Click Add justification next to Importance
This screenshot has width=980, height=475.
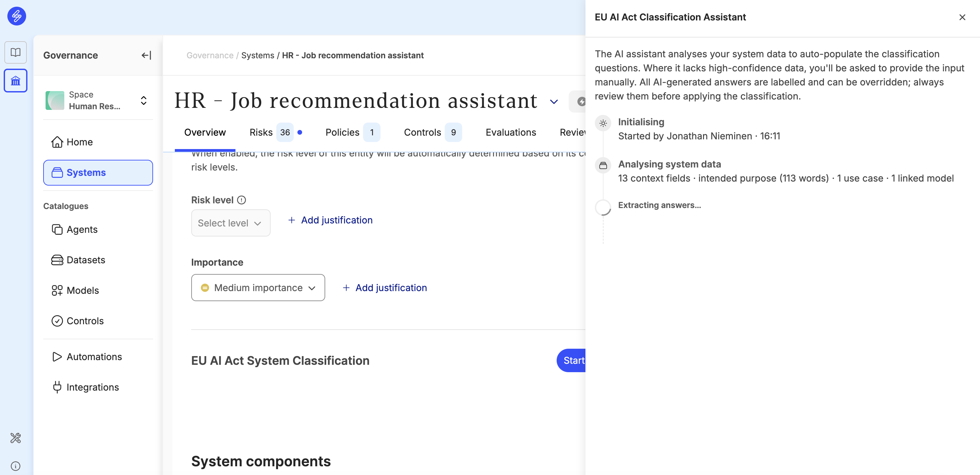pos(384,288)
